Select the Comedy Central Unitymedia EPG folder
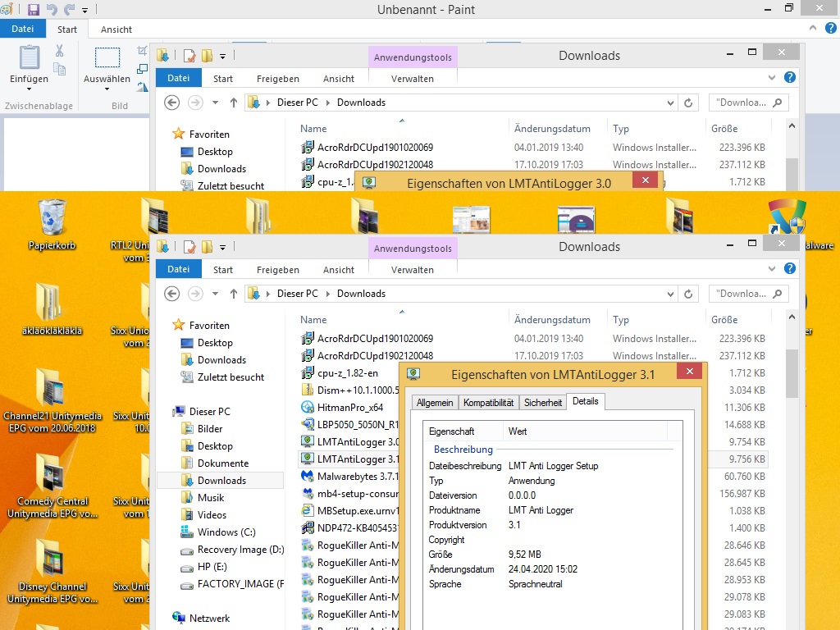 tap(52, 486)
